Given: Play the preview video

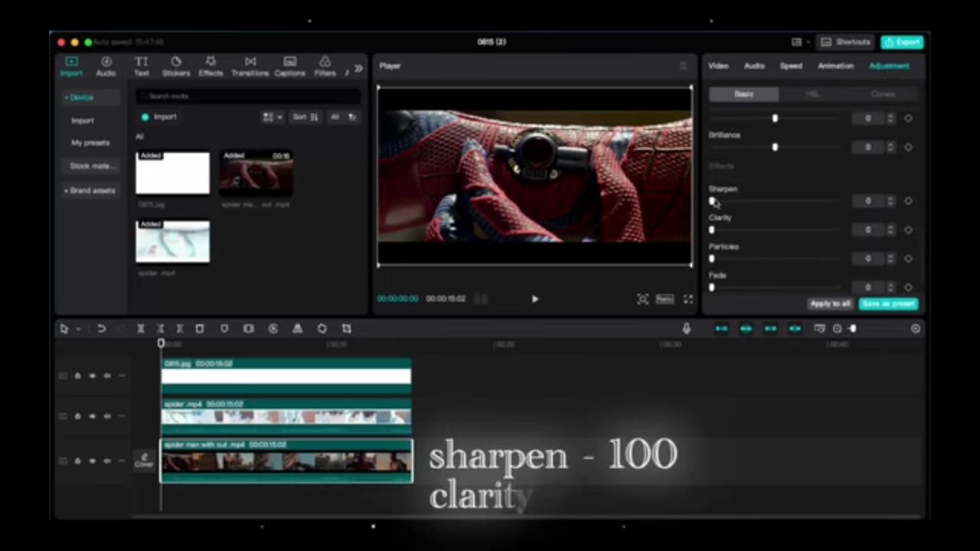Looking at the screenshot, I should 534,299.
